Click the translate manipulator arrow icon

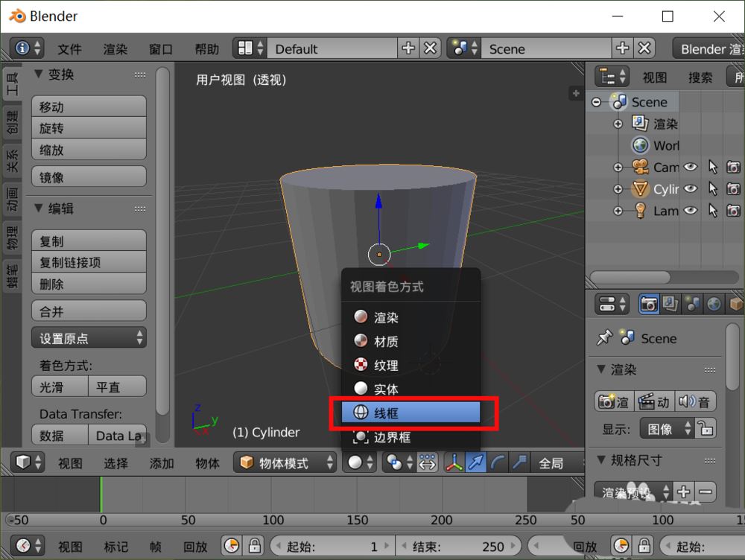477,462
